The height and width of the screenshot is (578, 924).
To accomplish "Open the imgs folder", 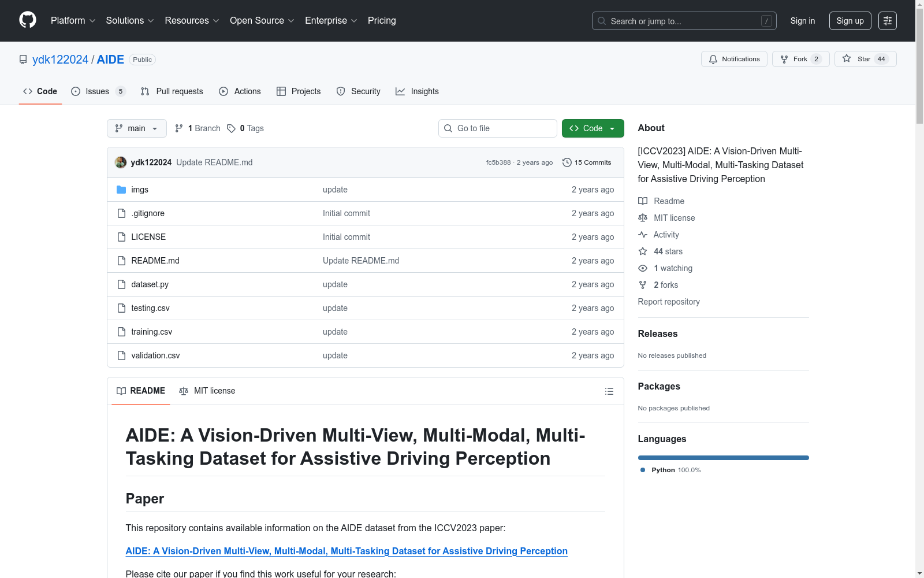I will [140, 190].
